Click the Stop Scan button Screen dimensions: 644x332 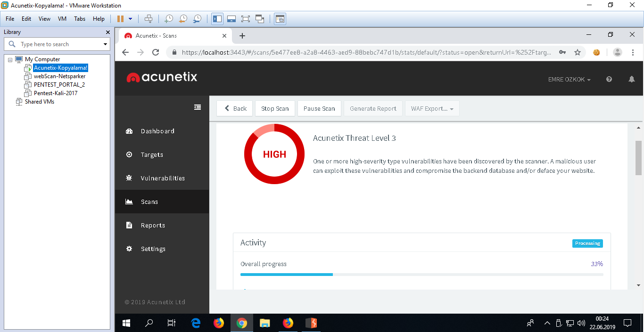click(275, 108)
